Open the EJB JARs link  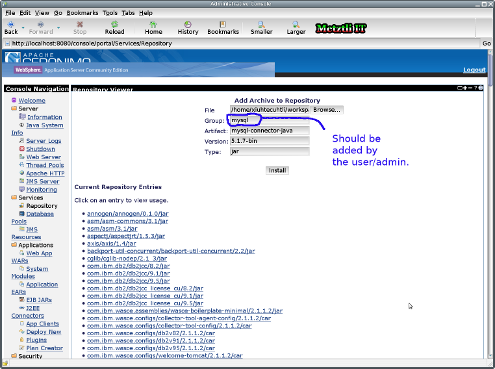pos(39,300)
